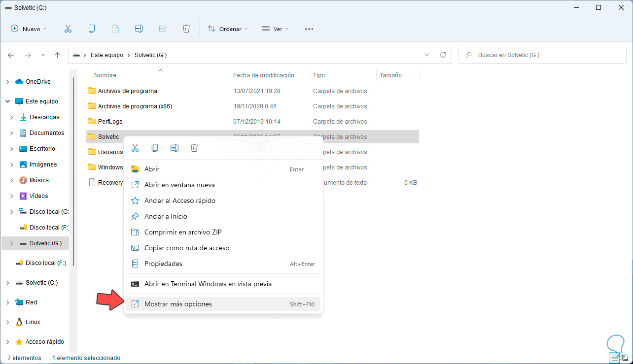633x364 pixels.
Task: Open the Ver view options dropdown
Action: pyautogui.click(x=275, y=29)
